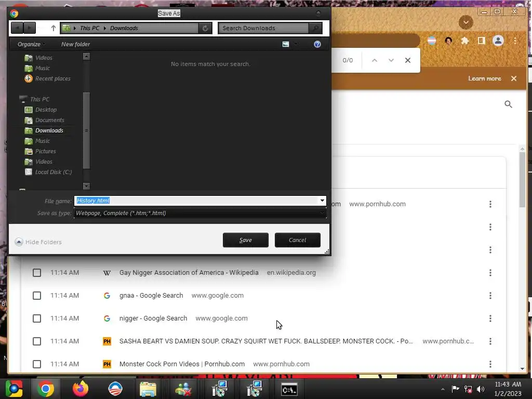Launch Firefox from the taskbar
This screenshot has width=532, height=399.
click(81, 389)
